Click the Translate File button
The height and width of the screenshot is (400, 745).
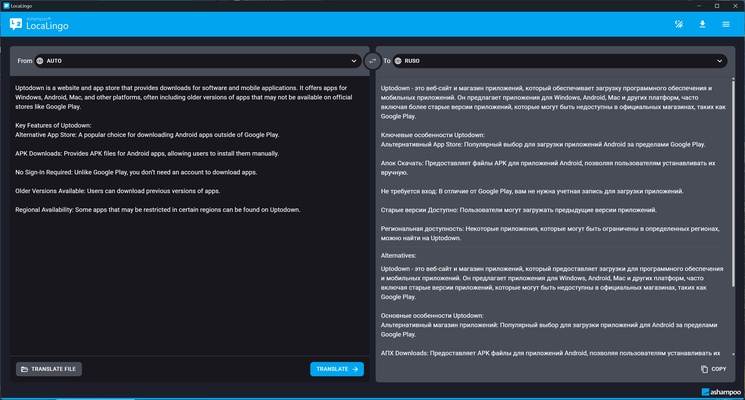49,369
